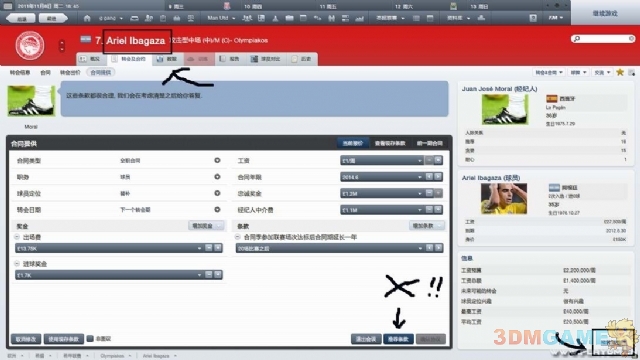Click the lock icon beside 转会日期 row
The image size is (640, 360).
tap(217, 209)
